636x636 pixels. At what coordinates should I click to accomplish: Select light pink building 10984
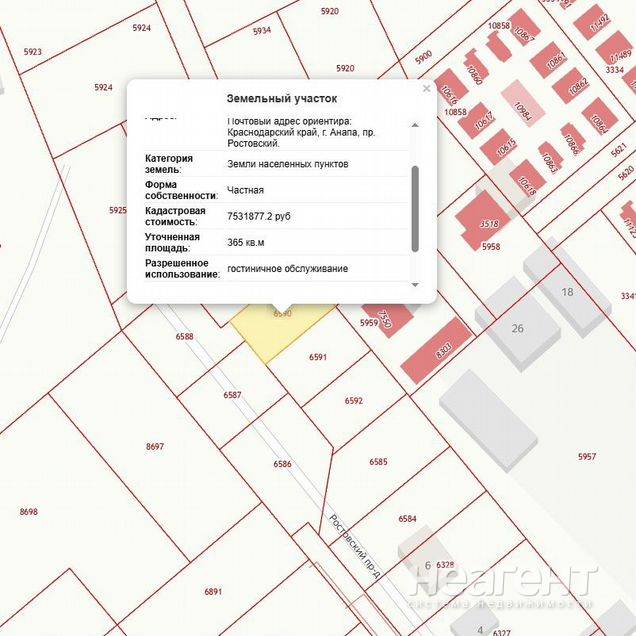tap(520, 103)
